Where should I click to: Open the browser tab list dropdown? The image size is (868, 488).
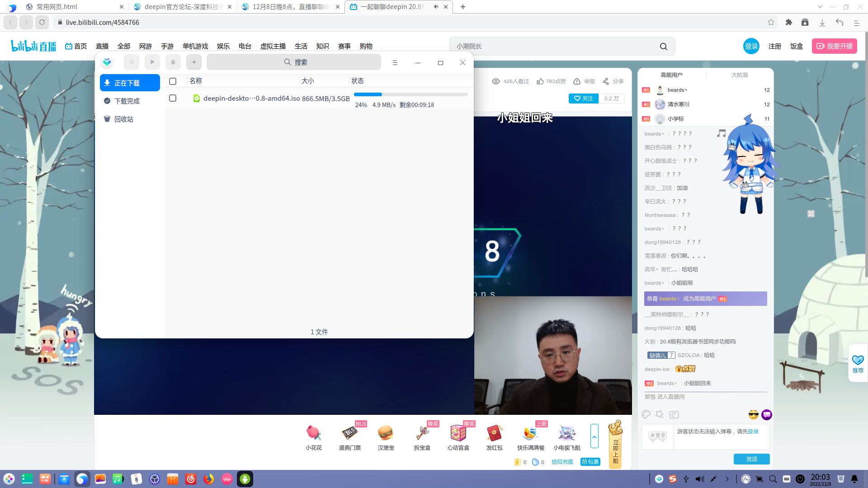820,7
